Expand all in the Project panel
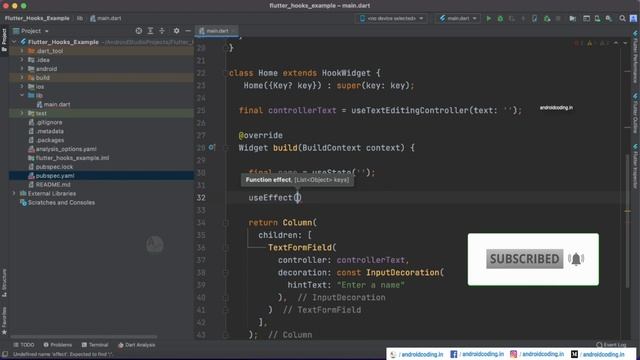 [x=150, y=31]
